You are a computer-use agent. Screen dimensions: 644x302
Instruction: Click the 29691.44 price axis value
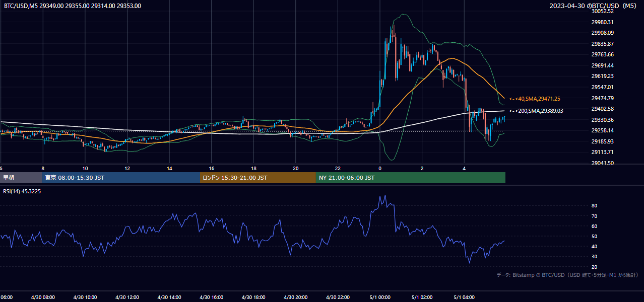coord(602,65)
